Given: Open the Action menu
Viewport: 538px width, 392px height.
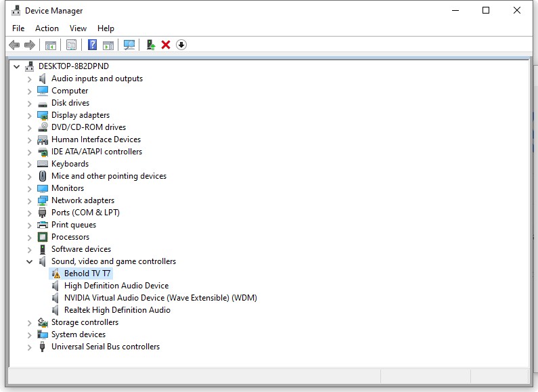Looking at the screenshot, I should click(x=47, y=28).
